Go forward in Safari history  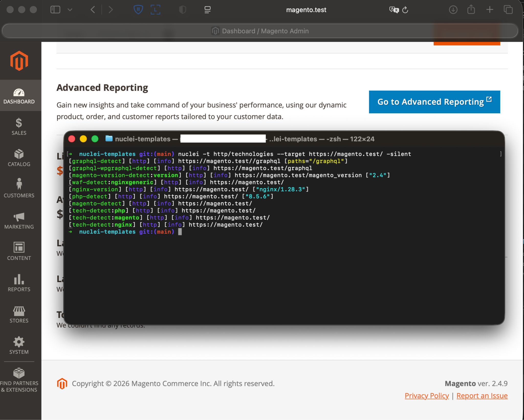[x=111, y=10]
